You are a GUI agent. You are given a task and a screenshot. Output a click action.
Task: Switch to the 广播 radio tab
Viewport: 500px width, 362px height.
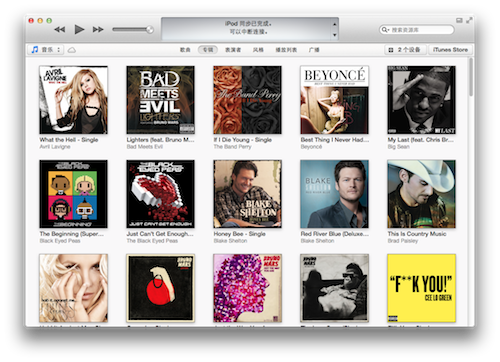coord(314,50)
